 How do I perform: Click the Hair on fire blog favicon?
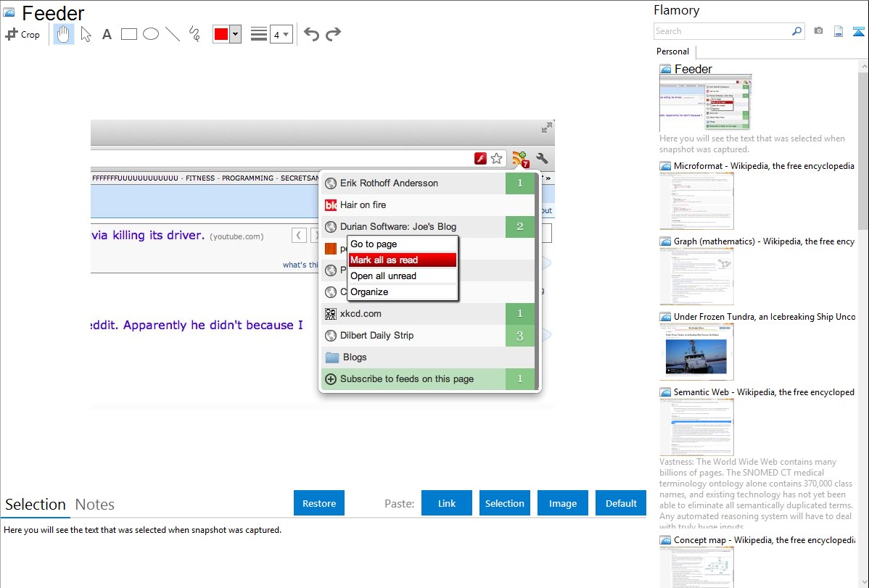tap(330, 205)
